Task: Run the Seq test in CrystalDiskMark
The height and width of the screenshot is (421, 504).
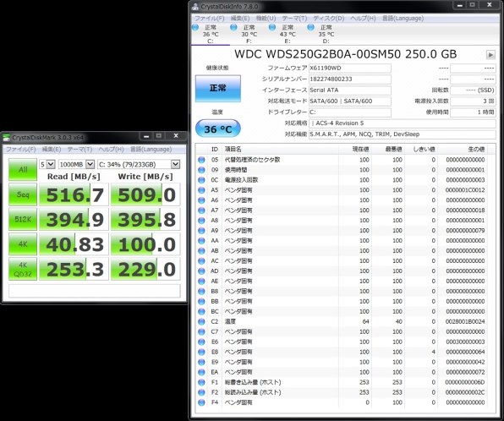Action: click(23, 194)
